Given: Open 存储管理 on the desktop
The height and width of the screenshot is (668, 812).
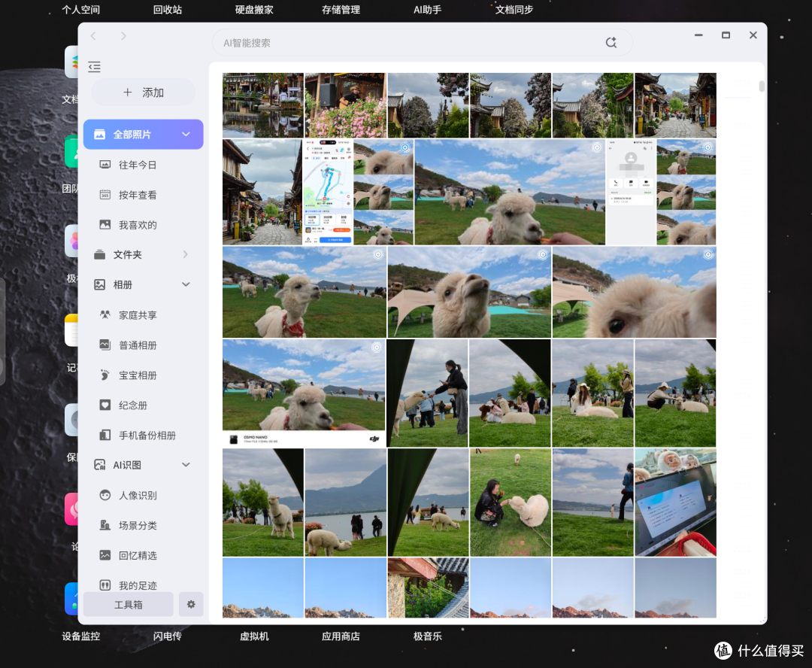Looking at the screenshot, I should [341, 10].
